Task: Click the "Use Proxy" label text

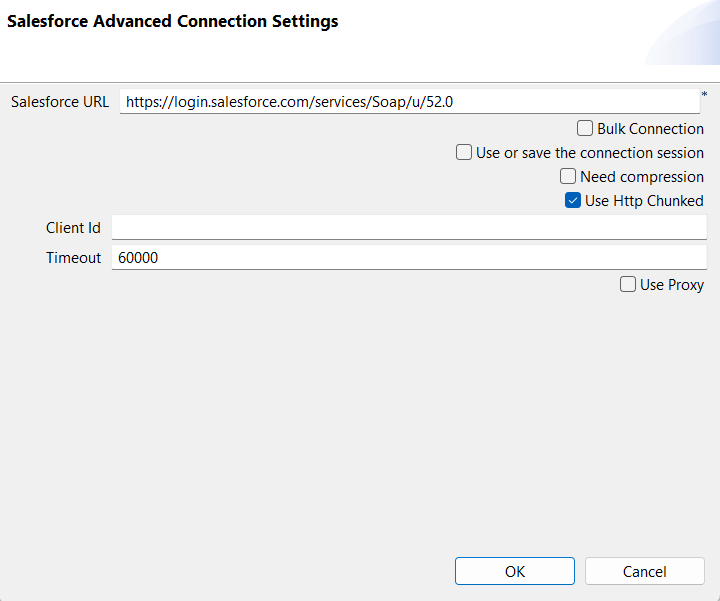Action: coord(672,285)
